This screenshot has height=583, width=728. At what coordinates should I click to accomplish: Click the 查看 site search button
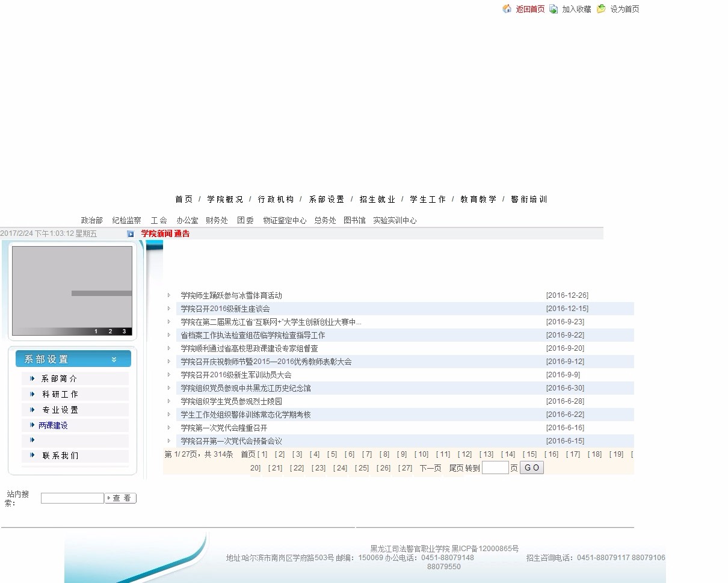click(x=121, y=498)
